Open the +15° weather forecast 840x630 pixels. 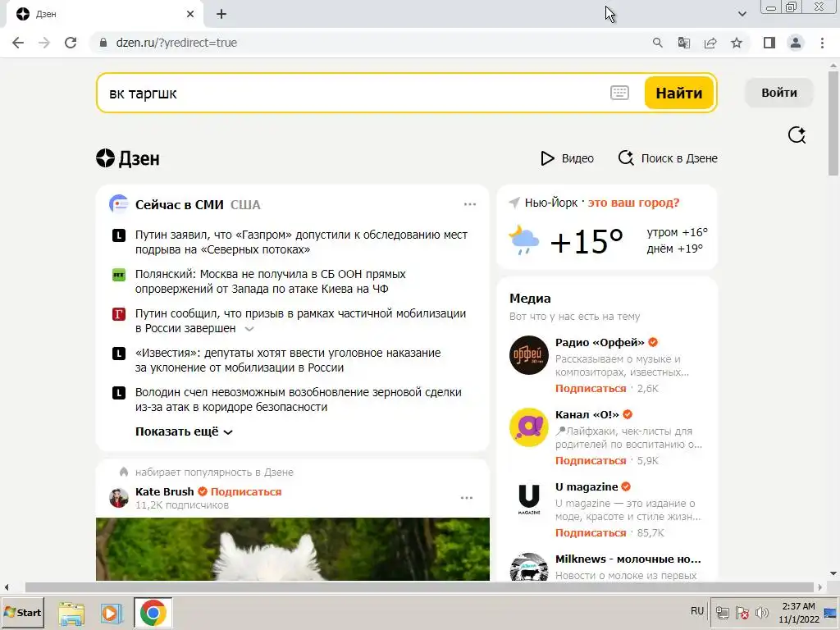point(587,241)
